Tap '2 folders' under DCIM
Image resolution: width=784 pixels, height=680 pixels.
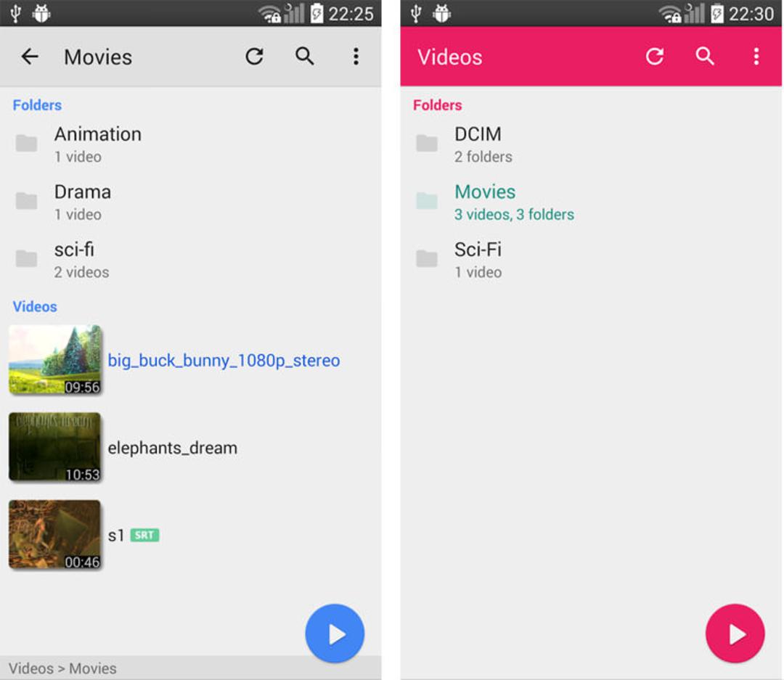(483, 157)
